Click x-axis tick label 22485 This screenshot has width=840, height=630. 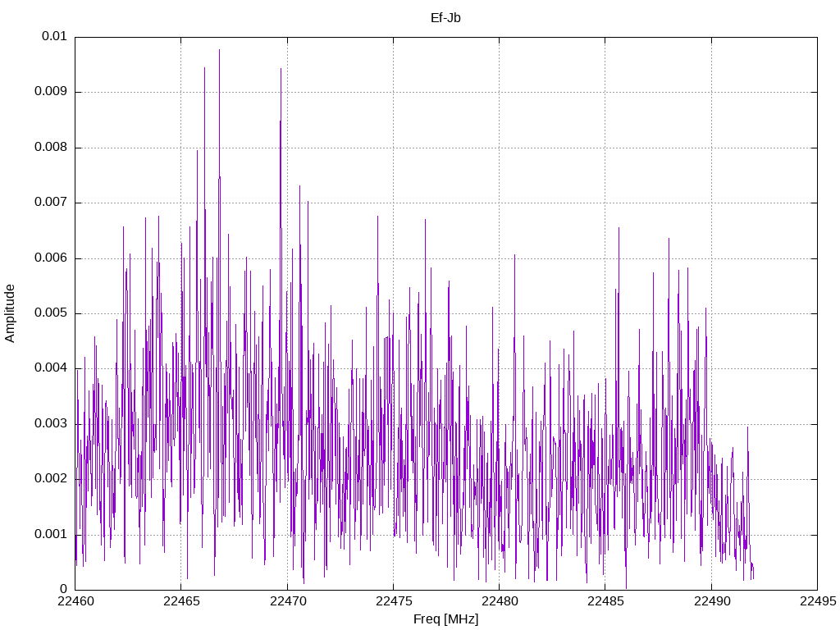coord(605,601)
